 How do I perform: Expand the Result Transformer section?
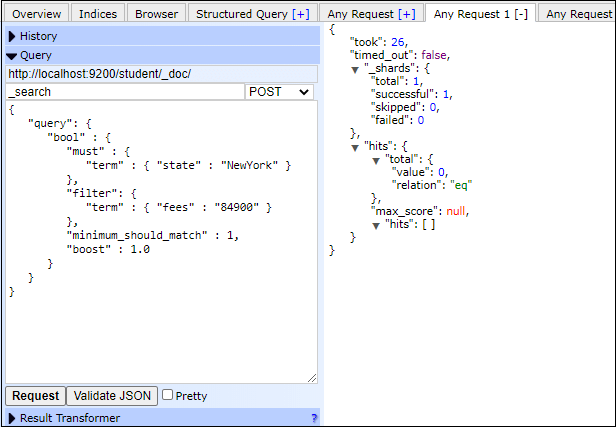pos(163,418)
